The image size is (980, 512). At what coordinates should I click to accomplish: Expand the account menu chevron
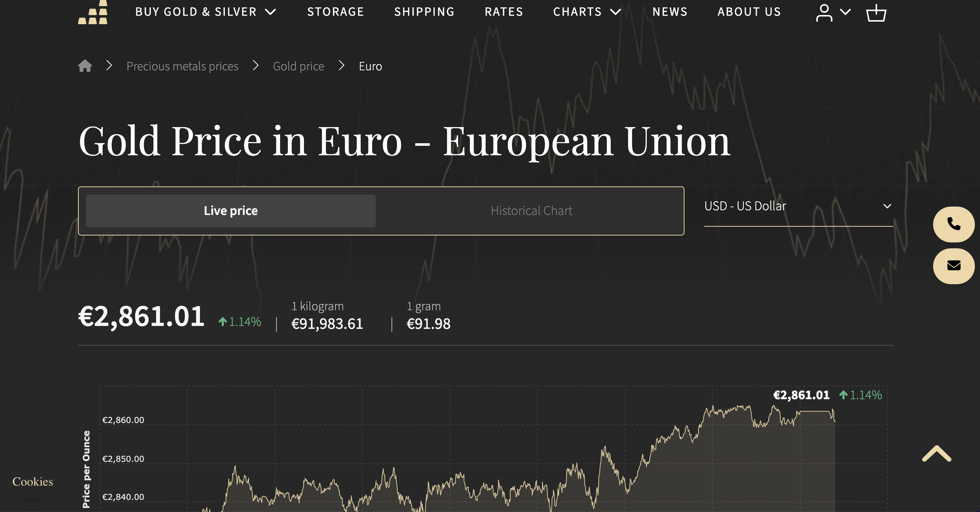point(845,12)
